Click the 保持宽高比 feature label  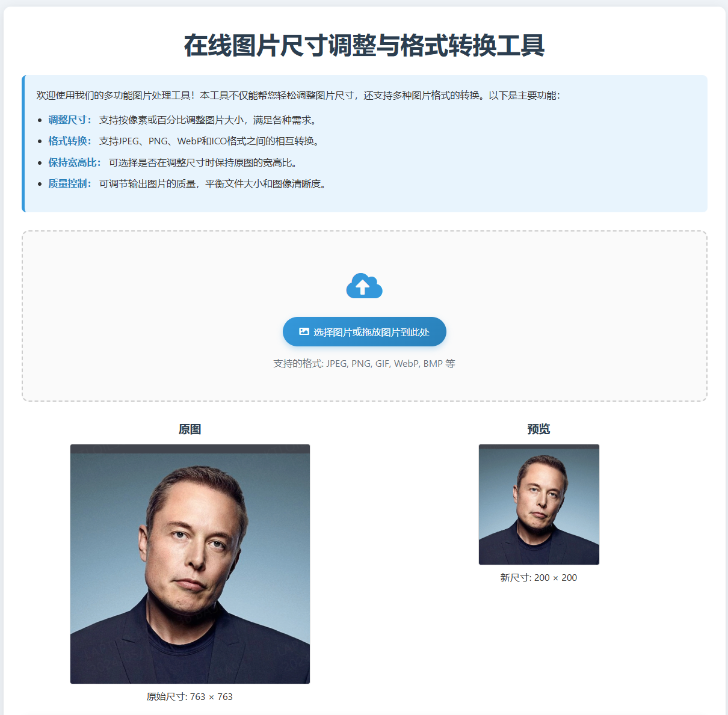pos(75,162)
